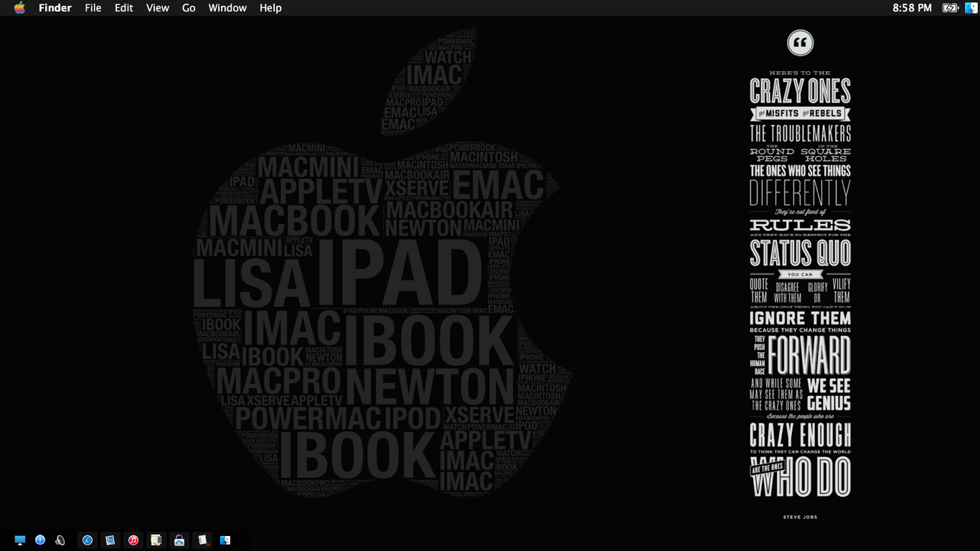The width and height of the screenshot is (980, 551).
Task: Open the Reminders list icon in dock
Action: [x=202, y=540]
